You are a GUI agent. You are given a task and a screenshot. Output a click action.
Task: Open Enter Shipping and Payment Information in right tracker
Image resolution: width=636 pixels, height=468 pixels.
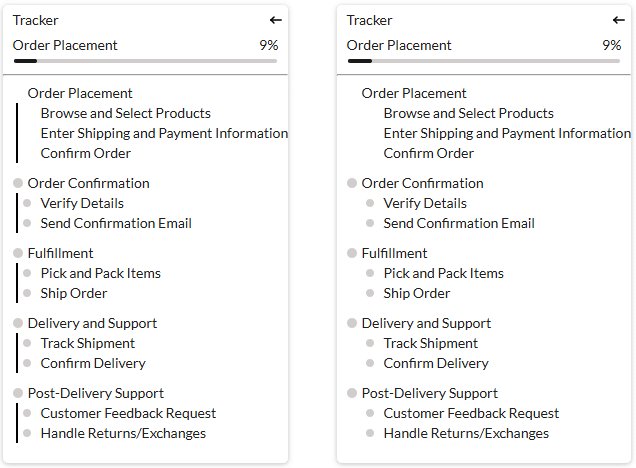pos(507,133)
